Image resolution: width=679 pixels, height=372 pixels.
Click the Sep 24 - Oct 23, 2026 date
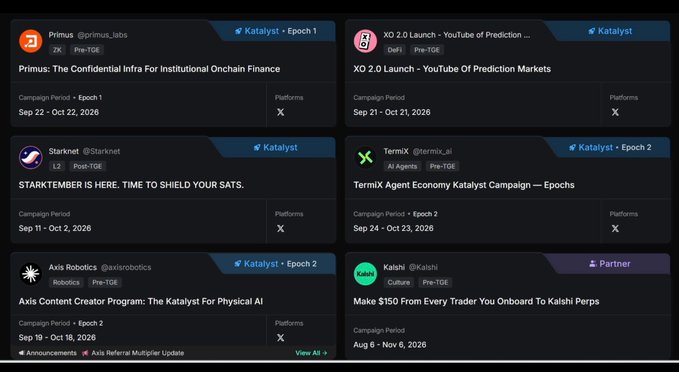393,228
